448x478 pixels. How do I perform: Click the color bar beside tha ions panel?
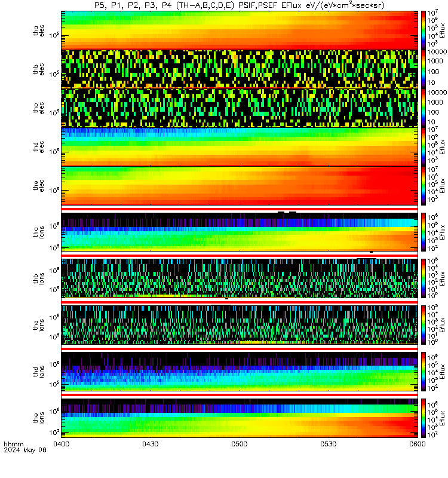[424, 232]
